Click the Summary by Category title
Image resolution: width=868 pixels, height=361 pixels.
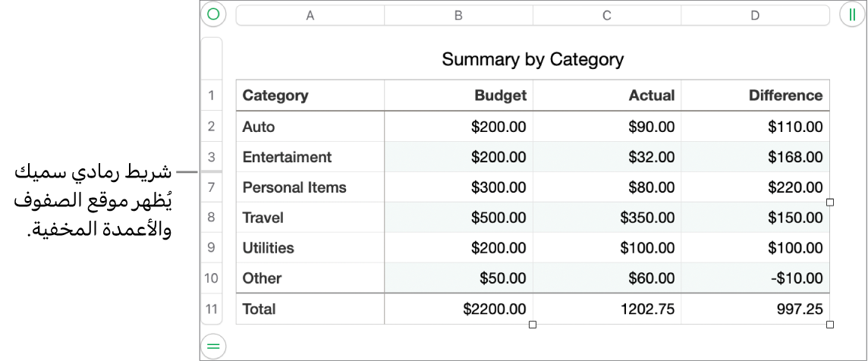[533, 59]
